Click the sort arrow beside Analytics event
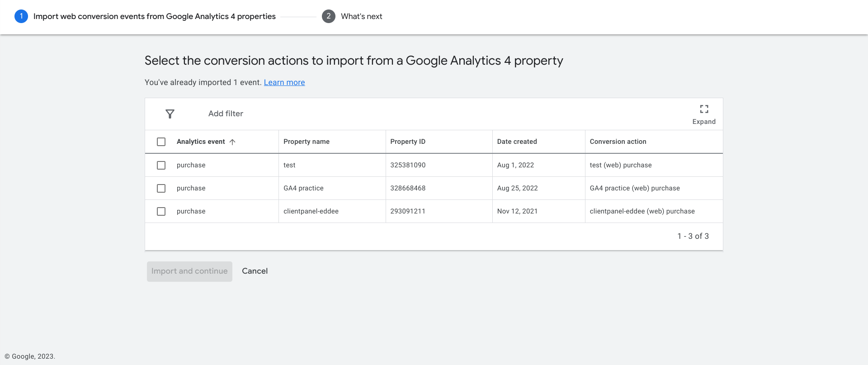Viewport: 868px width, 365px height. [232, 142]
